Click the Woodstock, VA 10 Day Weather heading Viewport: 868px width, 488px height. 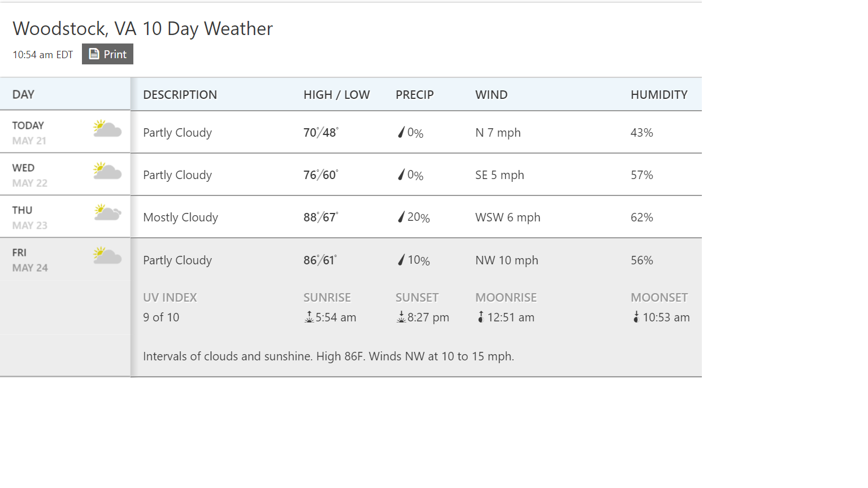143,29
